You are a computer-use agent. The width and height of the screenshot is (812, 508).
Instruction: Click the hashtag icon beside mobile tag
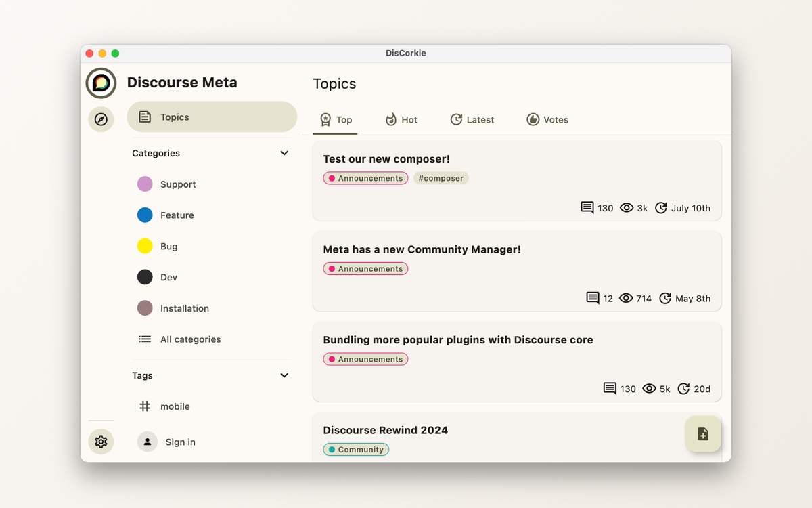(x=145, y=406)
